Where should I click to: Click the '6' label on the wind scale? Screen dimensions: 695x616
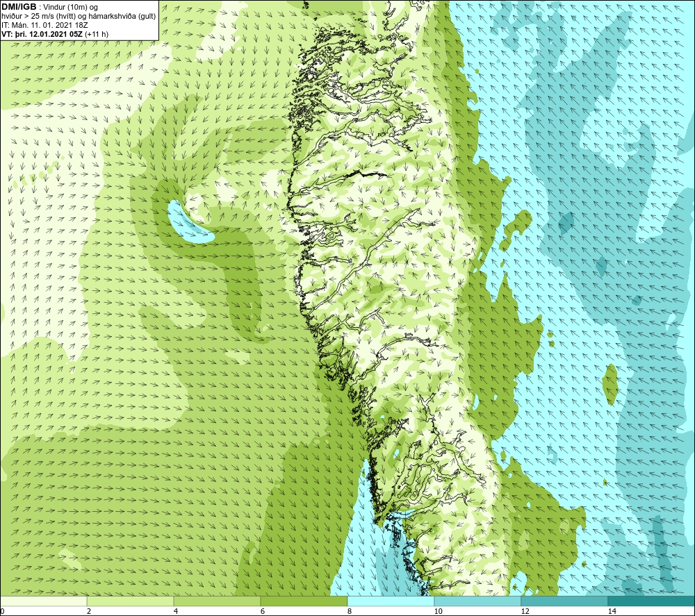click(263, 611)
